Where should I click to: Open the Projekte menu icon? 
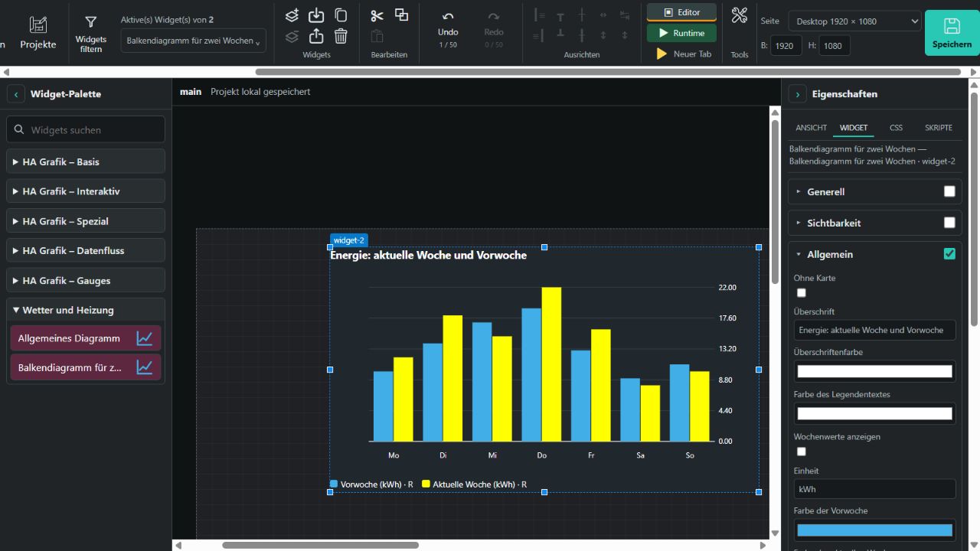point(38,24)
